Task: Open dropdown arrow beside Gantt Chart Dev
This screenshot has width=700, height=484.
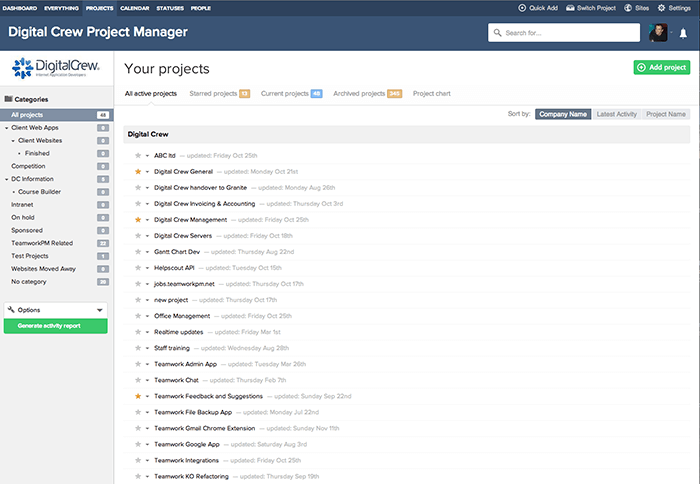Action: point(147,252)
